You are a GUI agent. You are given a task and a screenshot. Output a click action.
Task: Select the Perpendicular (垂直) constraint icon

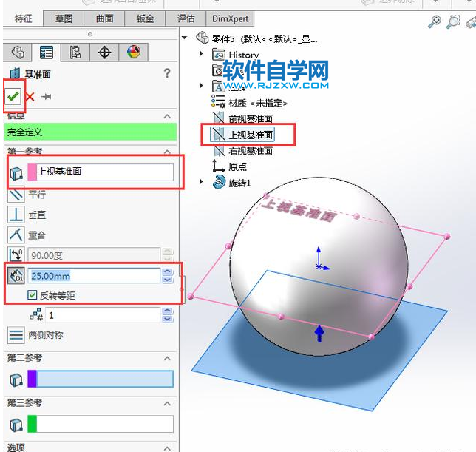[16, 215]
